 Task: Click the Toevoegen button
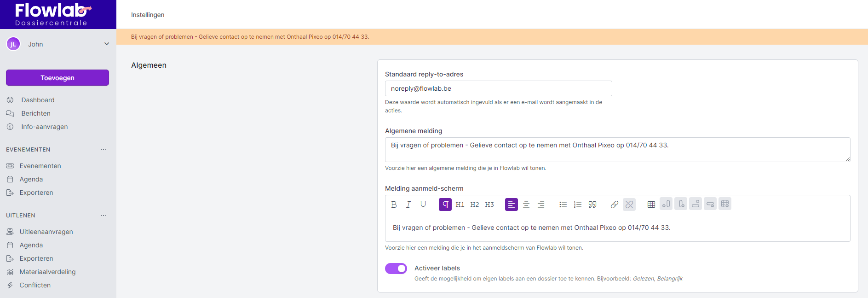coord(57,78)
